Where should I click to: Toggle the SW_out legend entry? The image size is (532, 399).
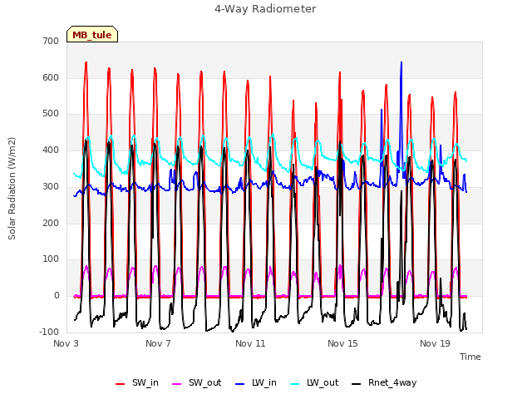click(197, 383)
